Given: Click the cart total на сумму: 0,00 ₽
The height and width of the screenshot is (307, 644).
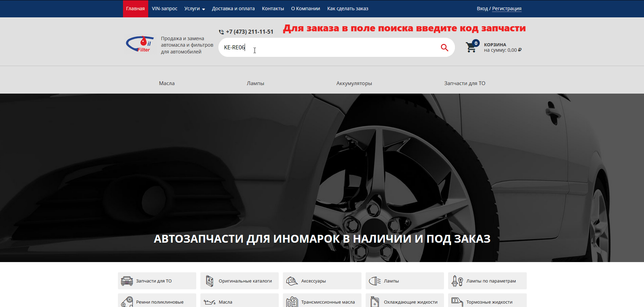Looking at the screenshot, I should [503, 50].
